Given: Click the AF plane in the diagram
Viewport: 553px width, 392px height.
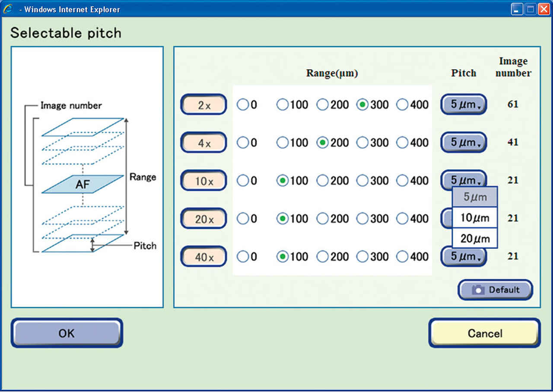Looking at the screenshot, I should click(83, 185).
